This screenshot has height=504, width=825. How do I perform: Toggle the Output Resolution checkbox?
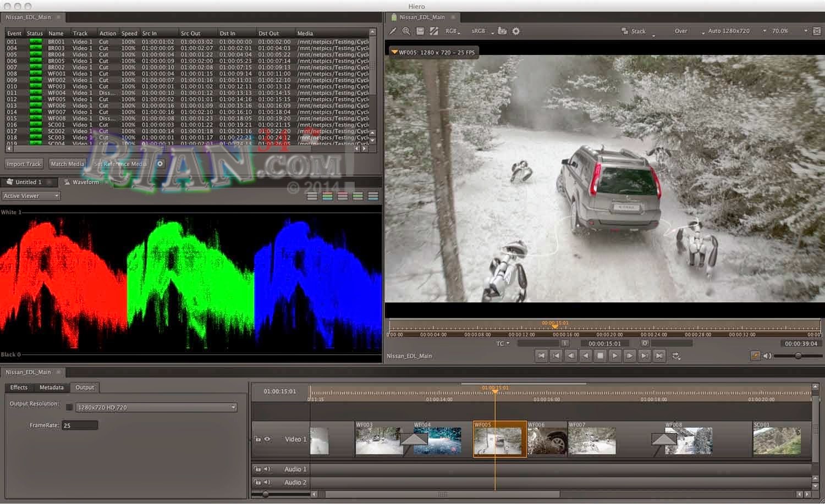(x=69, y=407)
